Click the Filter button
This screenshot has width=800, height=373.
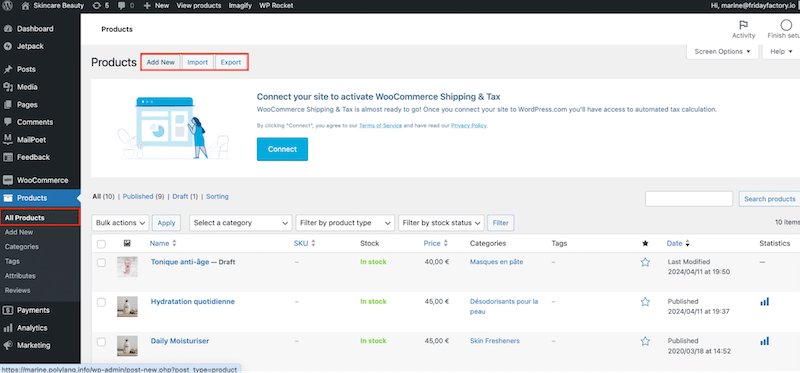501,223
